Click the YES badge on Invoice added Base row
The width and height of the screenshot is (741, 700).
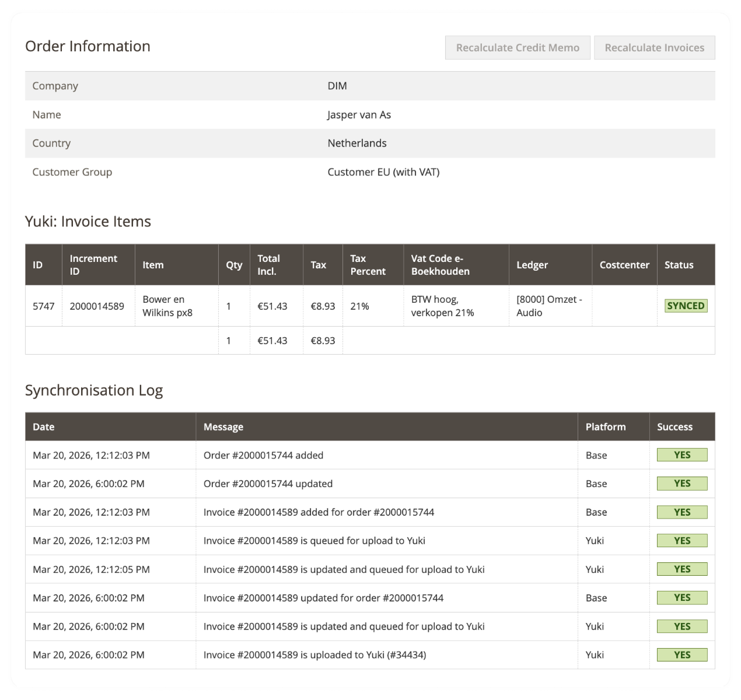click(681, 512)
